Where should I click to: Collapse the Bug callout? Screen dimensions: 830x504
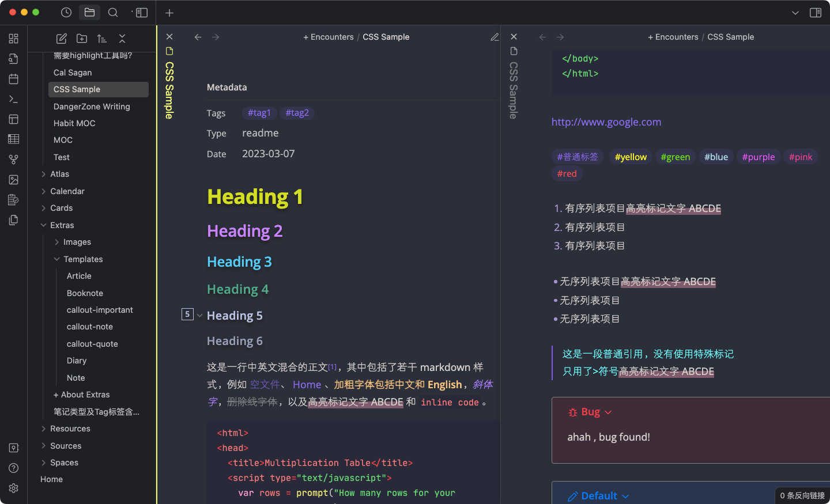pyautogui.click(x=608, y=412)
